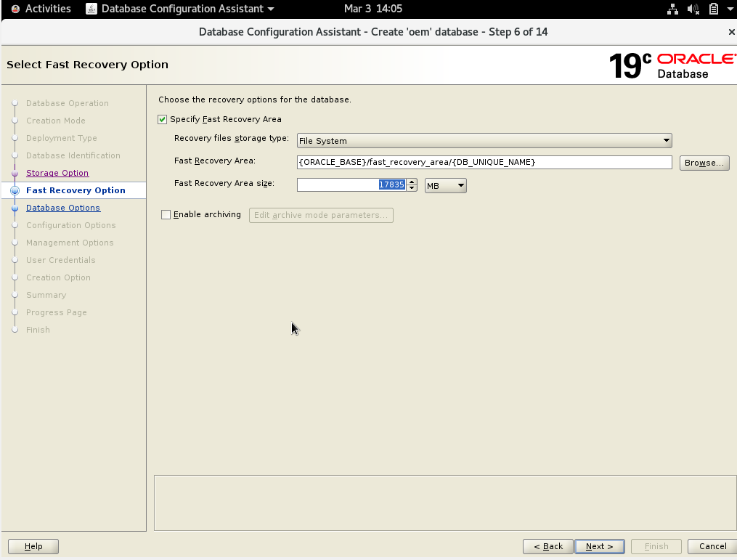Screen dimensions: 737x560
Task: Click Configuration Options step label
Action: tap(70, 225)
